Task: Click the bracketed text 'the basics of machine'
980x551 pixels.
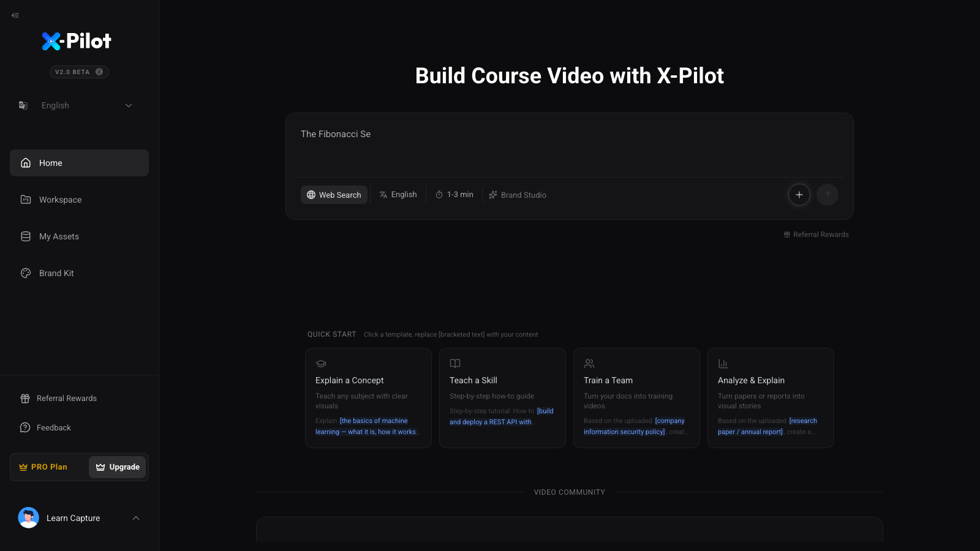Action: (x=374, y=421)
